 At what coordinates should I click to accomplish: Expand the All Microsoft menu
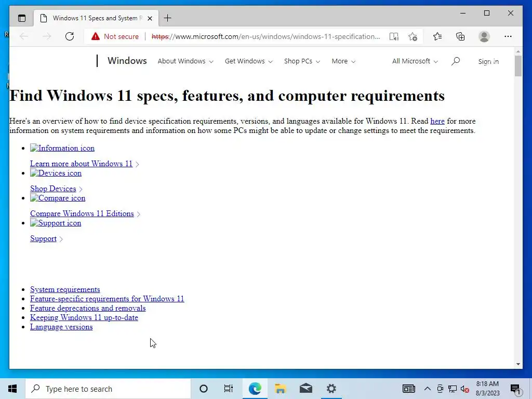(415, 61)
